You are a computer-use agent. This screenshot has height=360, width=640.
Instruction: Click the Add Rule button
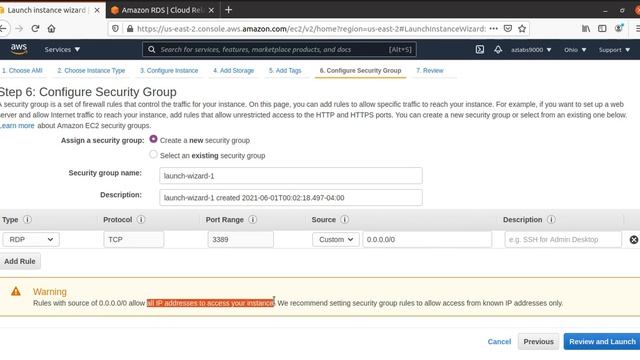coord(20,261)
